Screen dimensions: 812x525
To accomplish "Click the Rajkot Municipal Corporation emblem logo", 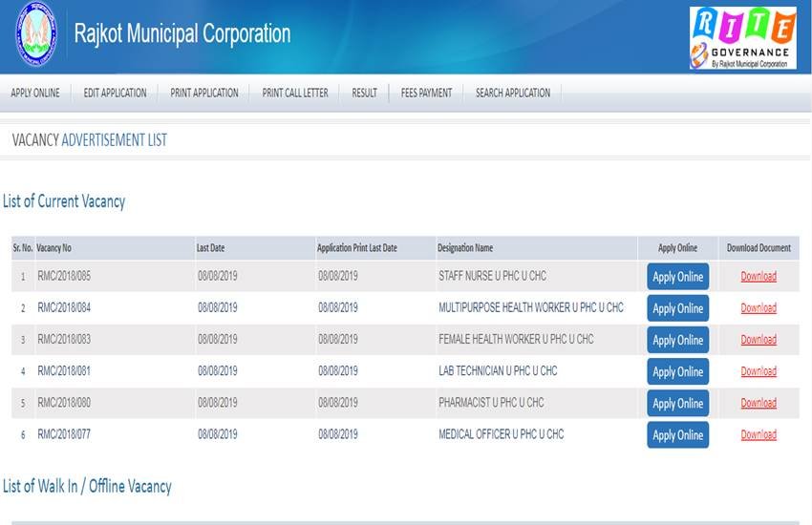I will point(36,33).
